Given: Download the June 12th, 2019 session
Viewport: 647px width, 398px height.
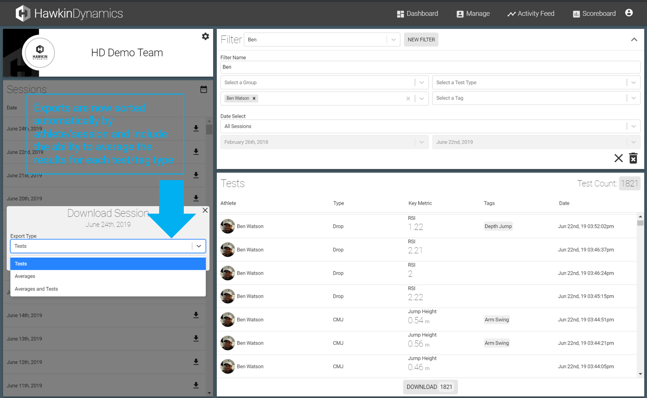Looking at the screenshot, I should [x=196, y=362].
